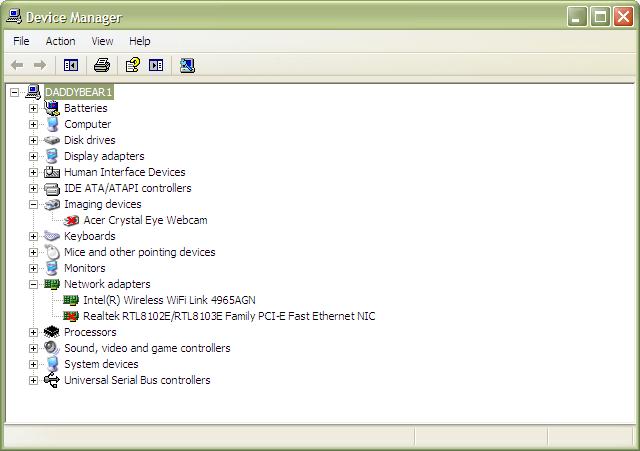Select the System devices label

101,364
